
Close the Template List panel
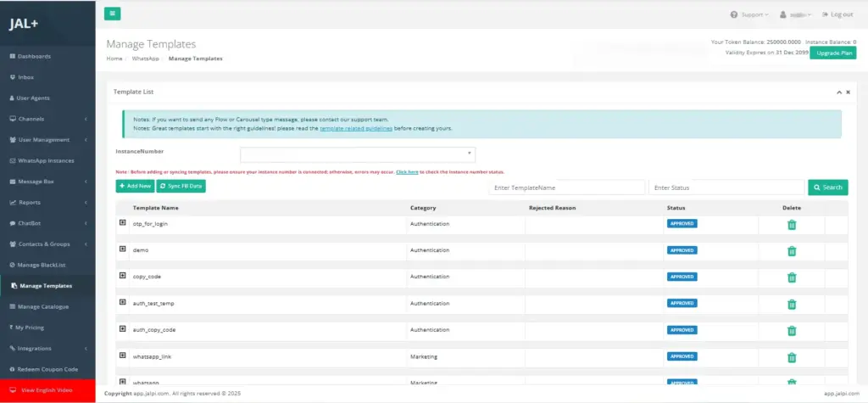pyautogui.click(x=848, y=92)
